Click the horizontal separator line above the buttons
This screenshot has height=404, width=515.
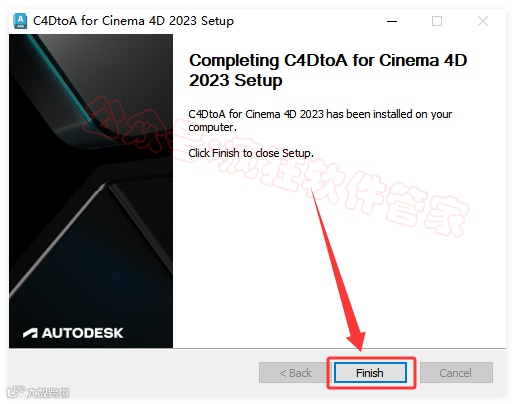[x=257, y=348]
